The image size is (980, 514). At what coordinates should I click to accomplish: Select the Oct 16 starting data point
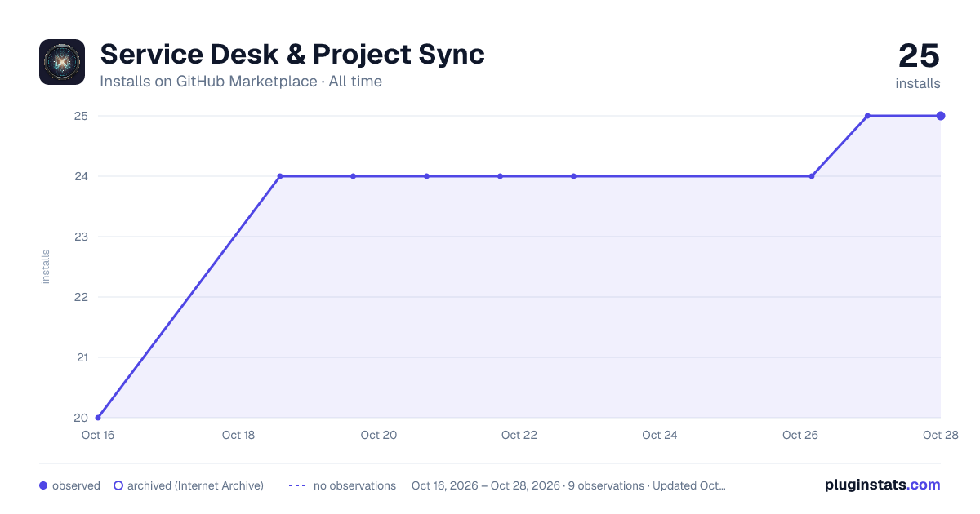coord(98,418)
